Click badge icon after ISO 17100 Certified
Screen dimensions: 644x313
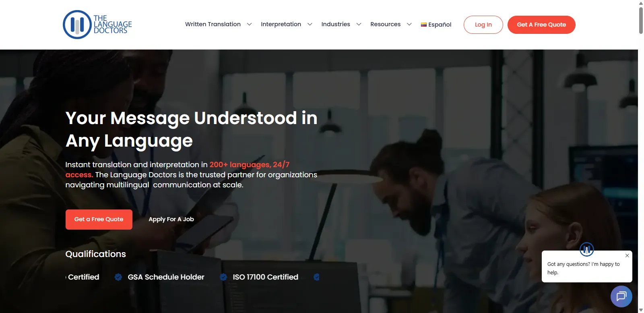tap(316, 277)
